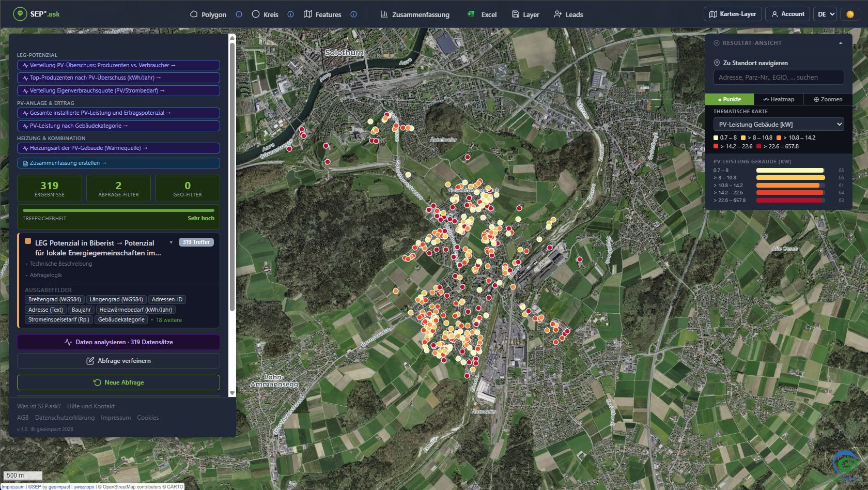The image size is (868, 490).
Task: Click the red 22.6 – 657.8 legend swatch
Action: point(758,146)
